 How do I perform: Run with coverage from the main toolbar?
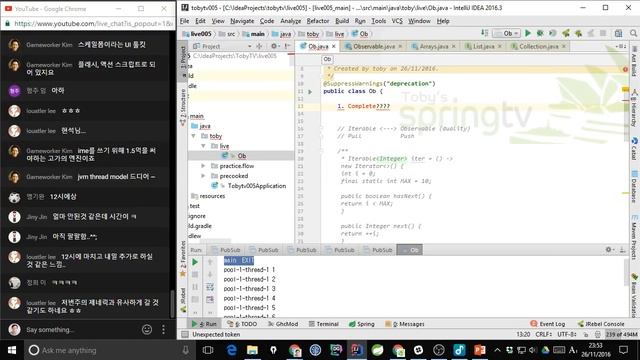[552, 33]
